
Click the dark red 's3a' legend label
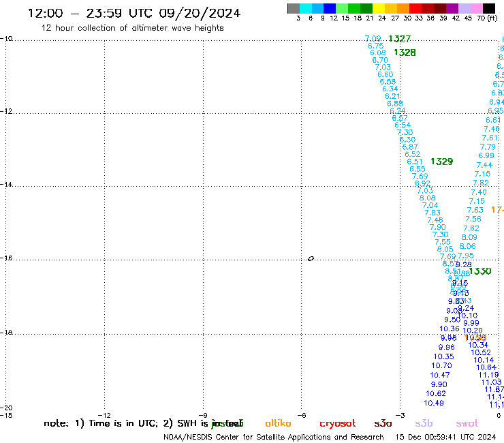tap(383, 424)
